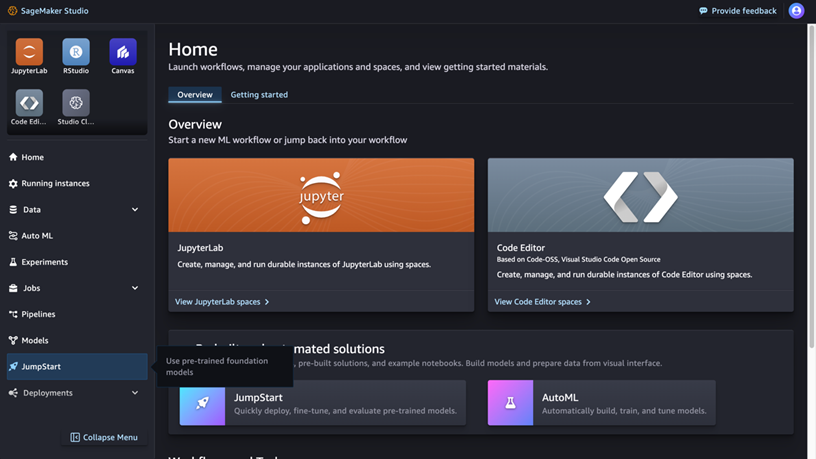The height and width of the screenshot is (459, 816).
Task: Expand the Data menu chevron
Action: 135,209
